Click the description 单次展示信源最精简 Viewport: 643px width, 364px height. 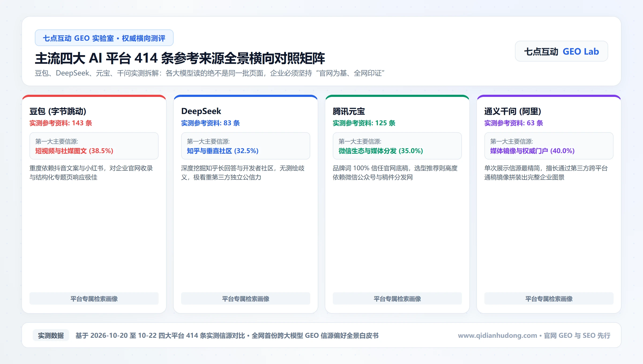(546, 173)
